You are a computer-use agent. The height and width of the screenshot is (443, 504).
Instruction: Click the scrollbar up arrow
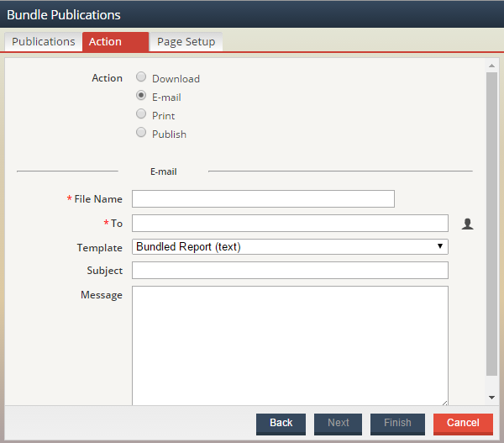[491, 66]
